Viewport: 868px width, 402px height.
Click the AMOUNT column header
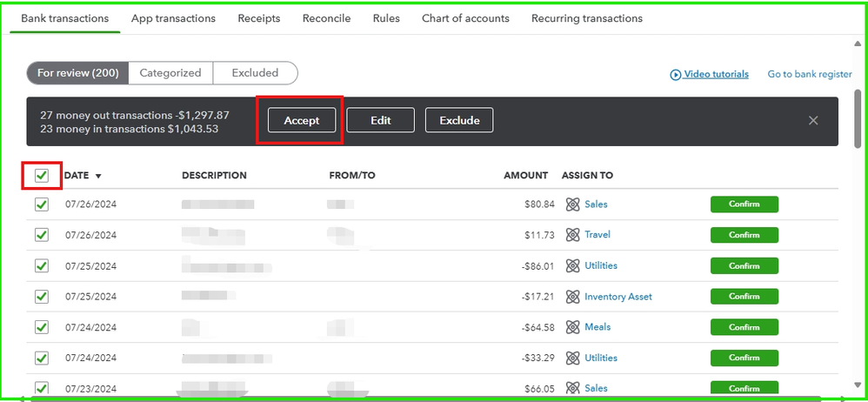tap(526, 176)
